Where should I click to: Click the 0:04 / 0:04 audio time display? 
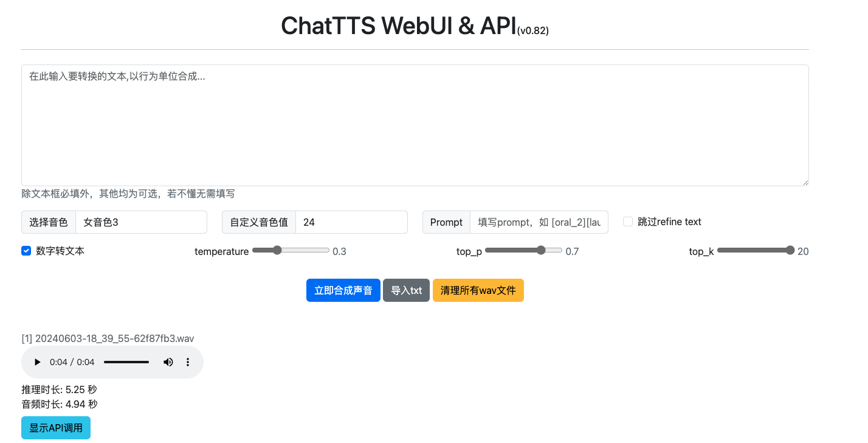(x=72, y=362)
